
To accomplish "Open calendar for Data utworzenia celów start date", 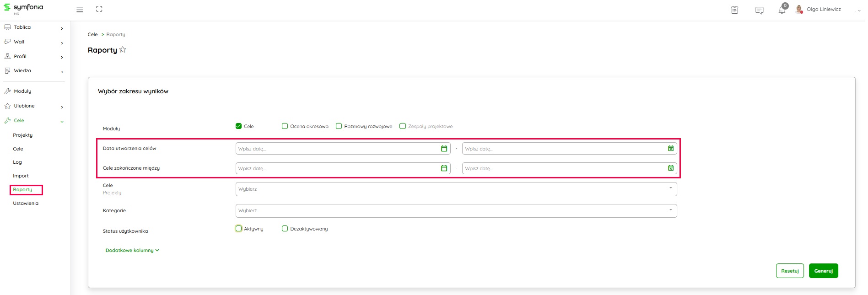I will (x=443, y=149).
